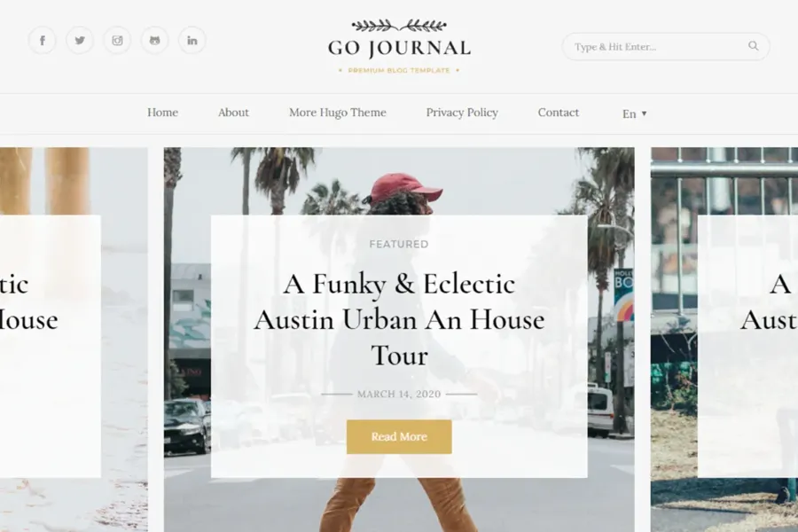Focus the Type & Hit Enter search field
The height and width of the screenshot is (532, 798).
point(656,47)
